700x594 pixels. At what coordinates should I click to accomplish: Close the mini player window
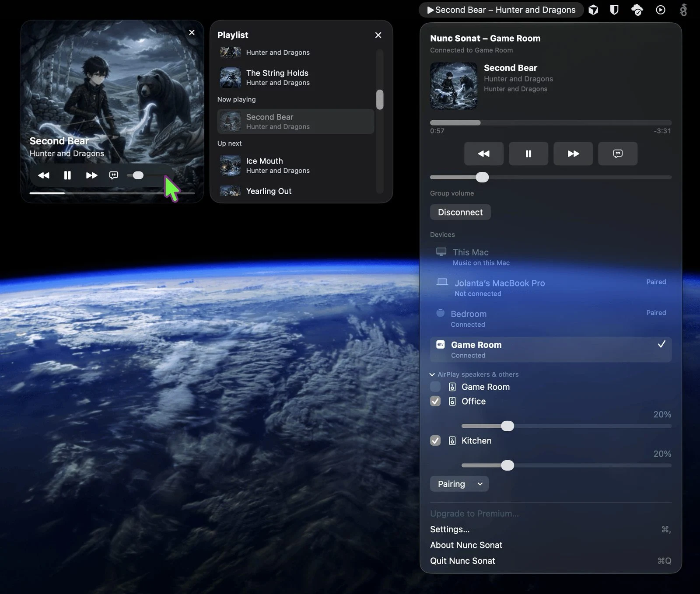(192, 32)
